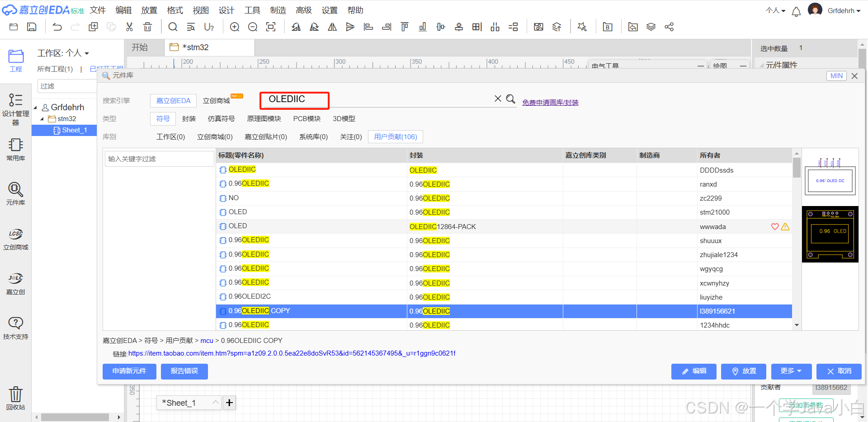Open the 个人 dropdown at top right
Image resolution: width=868 pixels, height=422 pixels.
[776, 10]
